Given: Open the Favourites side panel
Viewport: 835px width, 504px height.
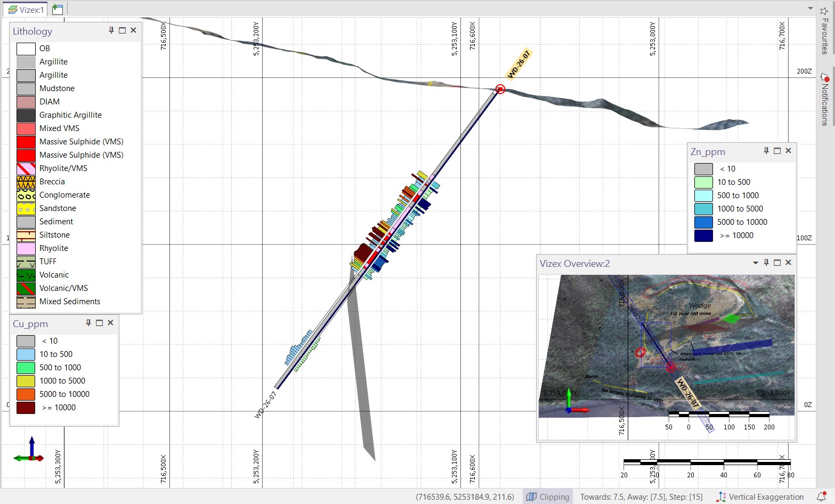Looking at the screenshot, I should tap(825, 31).
